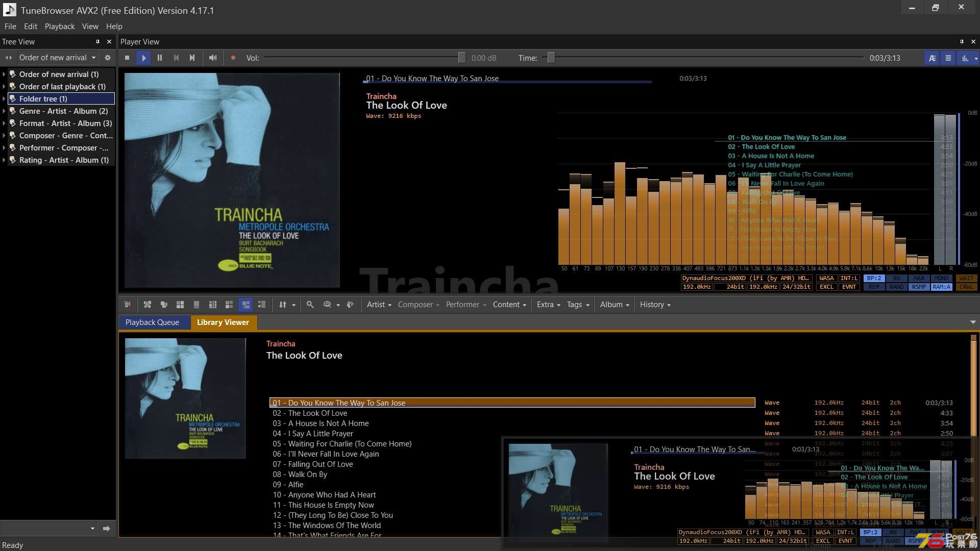Viewport: 980px width, 551px height.
Task: Toggle the MONO indicator
Action: [941, 278]
